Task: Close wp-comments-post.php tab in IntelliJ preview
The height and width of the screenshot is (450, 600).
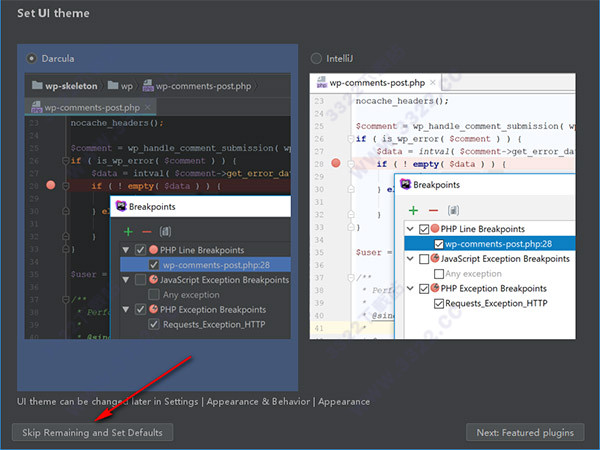Action: pyautogui.click(x=432, y=82)
